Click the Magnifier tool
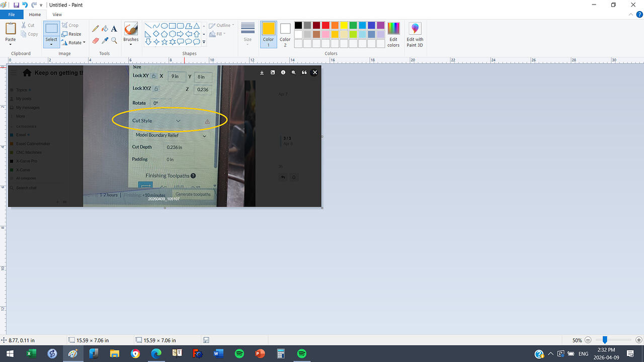The width and height of the screenshot is (644, 362). pos(114,41)
